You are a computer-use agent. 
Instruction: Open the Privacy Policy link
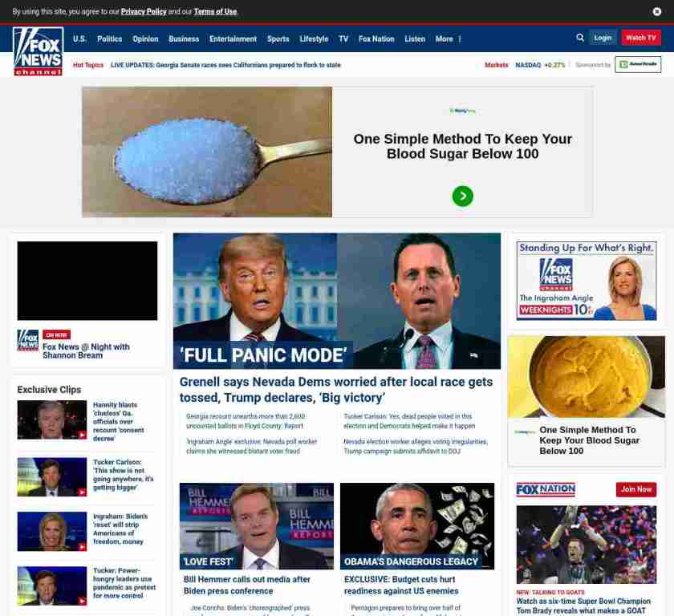[144, 11]
